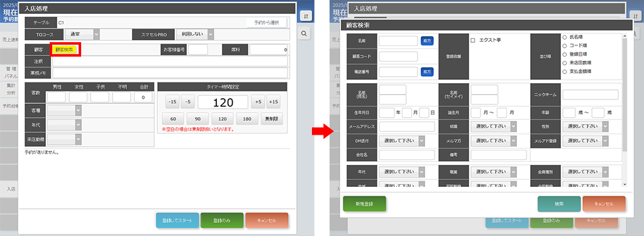Expand the 来店動機 dropdown
This screenshot has width=644, height=236.
(x=65, y=139)
